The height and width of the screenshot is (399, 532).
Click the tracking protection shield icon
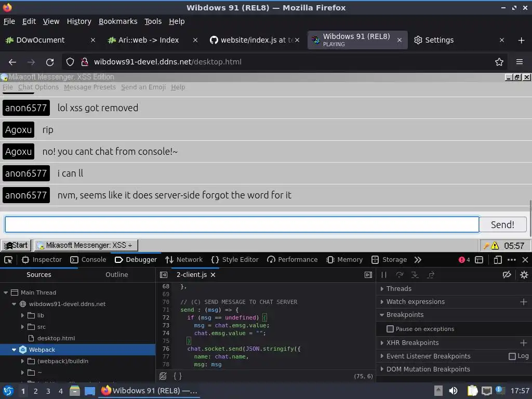click(x=70, y=62)
